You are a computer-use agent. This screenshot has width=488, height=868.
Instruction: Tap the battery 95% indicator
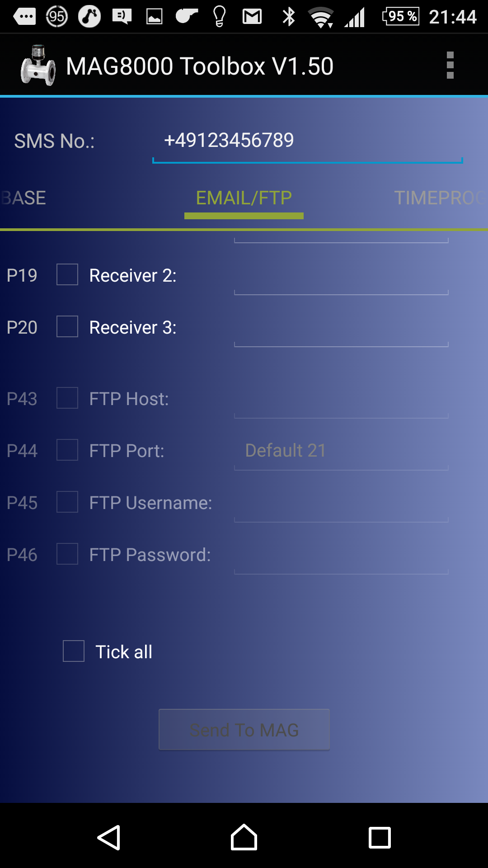[x=400, y=16]
